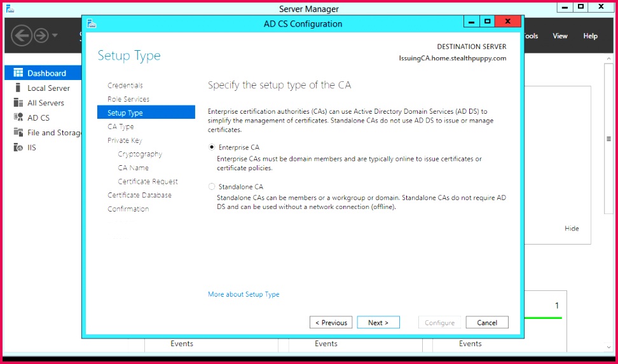Go to Role Services wizard step
The width and height of the screenshot is (618, 364).
[128, 99]
